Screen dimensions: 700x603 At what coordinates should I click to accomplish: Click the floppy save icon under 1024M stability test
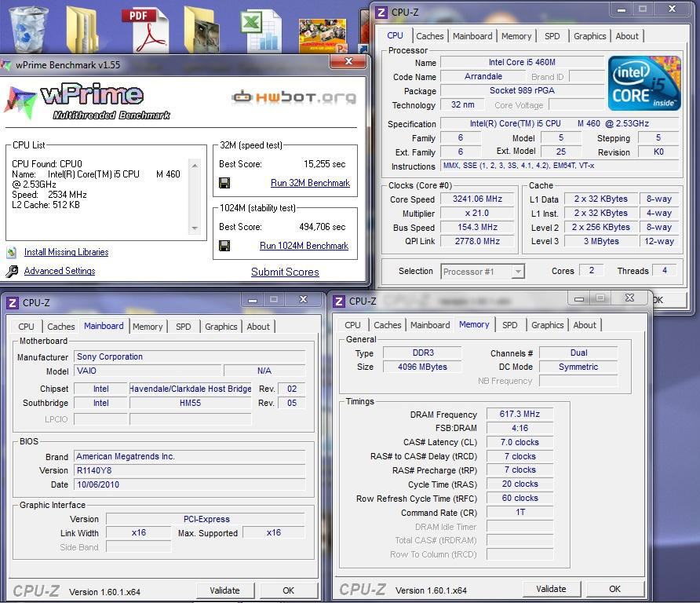(224, 246)
